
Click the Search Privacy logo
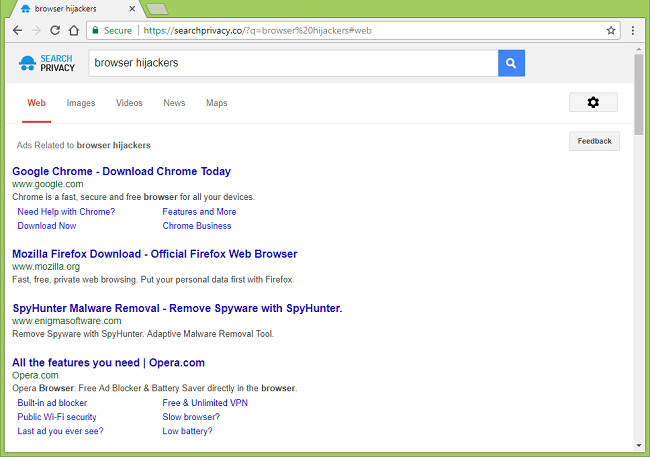click(46, 64)
